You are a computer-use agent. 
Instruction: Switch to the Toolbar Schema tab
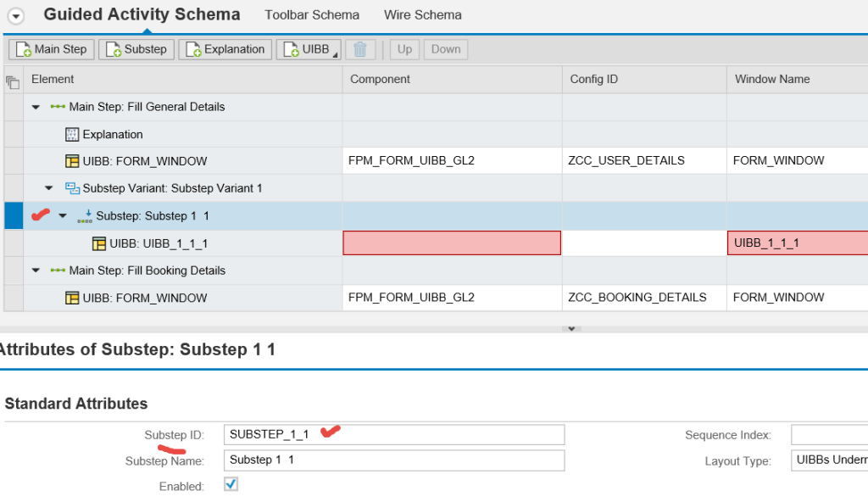(312, 14)
